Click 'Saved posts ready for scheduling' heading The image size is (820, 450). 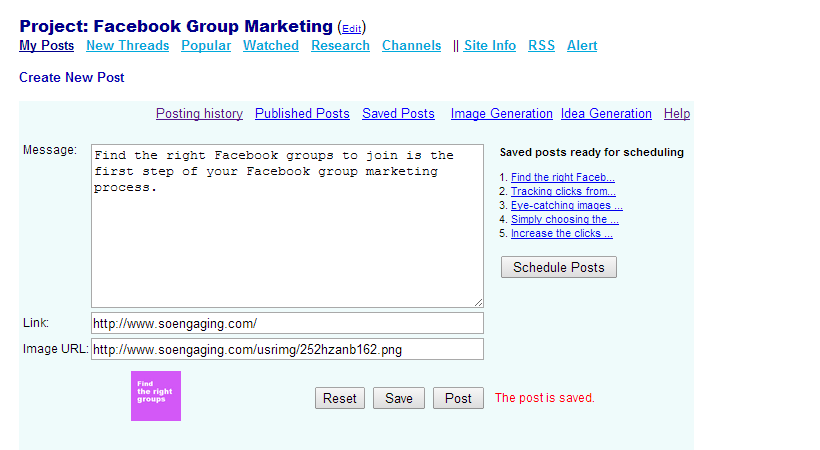(x=591, y=152)
